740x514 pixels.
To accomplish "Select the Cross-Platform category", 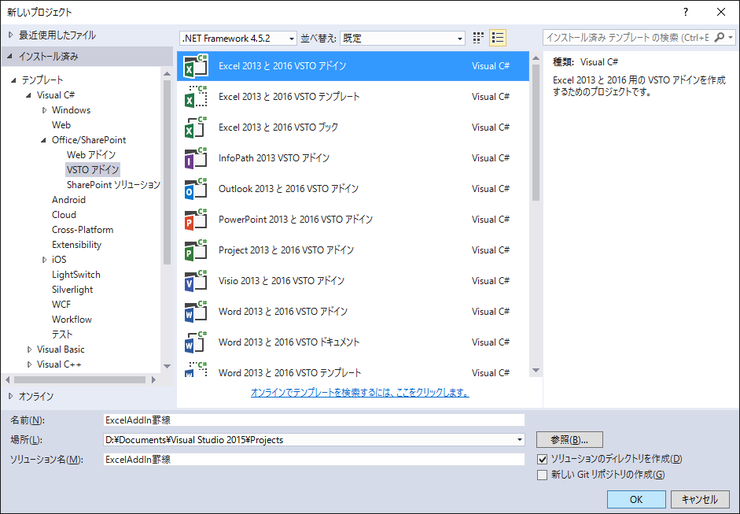I will click(83, 230).
